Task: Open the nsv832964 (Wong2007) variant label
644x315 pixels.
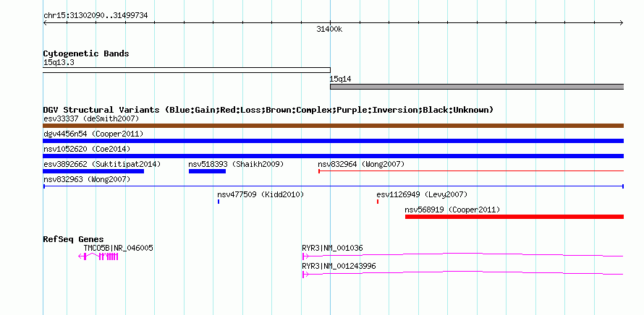Action: [x=361, y=165]
